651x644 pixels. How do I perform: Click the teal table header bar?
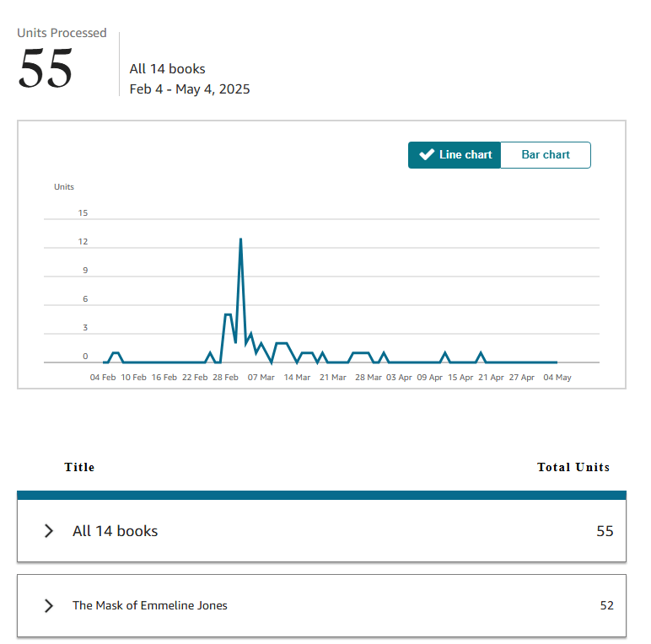(x=321, y=495)
